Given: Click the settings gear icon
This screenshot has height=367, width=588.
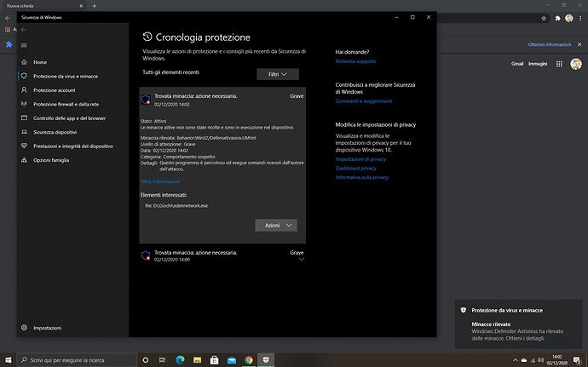Looking at the screenshot, I should [24, 327].
